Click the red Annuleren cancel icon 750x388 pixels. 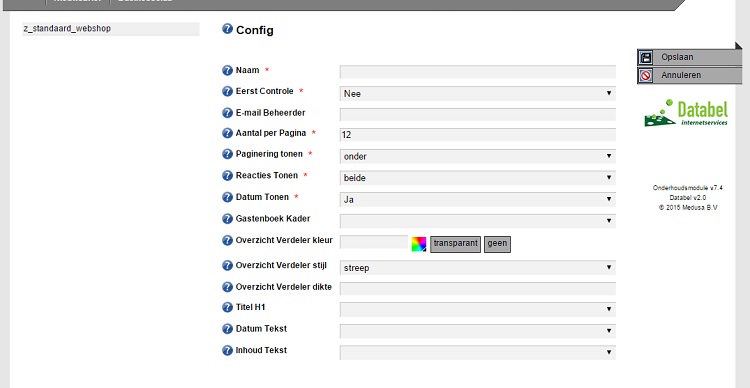pyautogui.click(x=646, y=76)
